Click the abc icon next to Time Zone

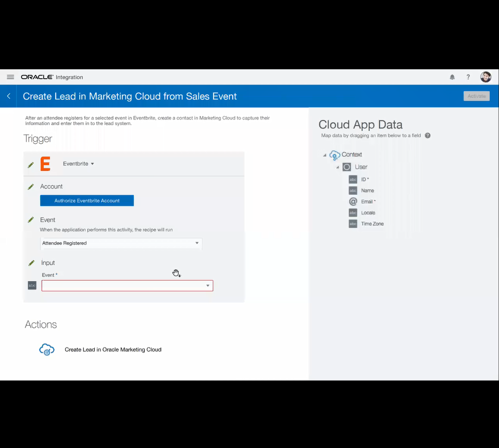tap(353, 223)
